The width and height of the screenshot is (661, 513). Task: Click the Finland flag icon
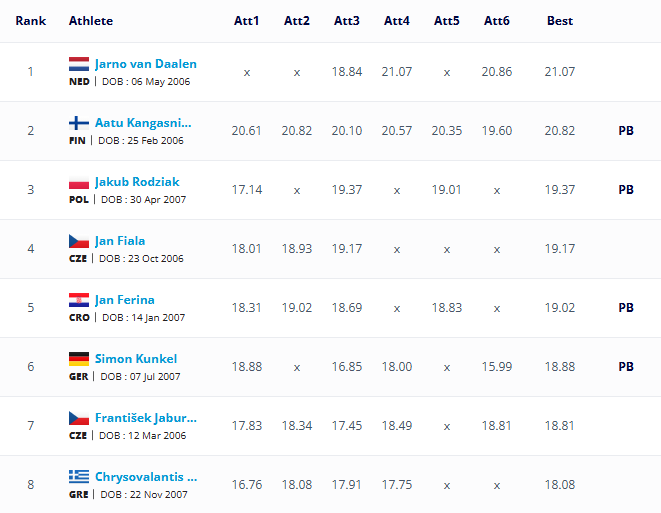(79, 123)
